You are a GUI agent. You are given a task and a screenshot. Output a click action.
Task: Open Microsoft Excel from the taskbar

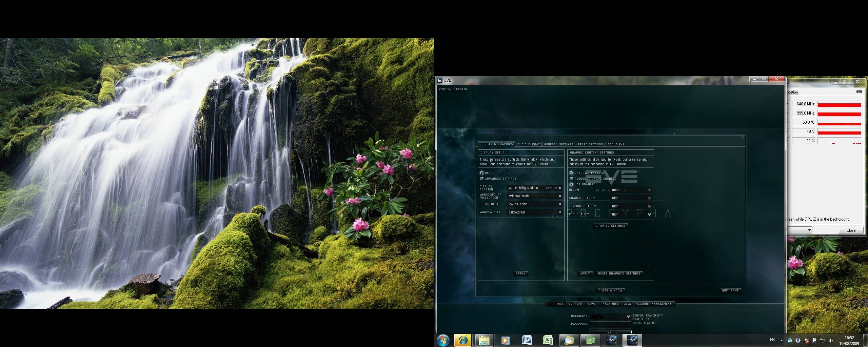coord(548,340)
